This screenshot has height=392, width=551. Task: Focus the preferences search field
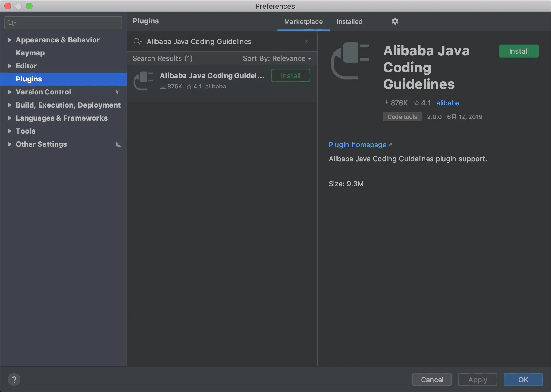coord(68,23)
